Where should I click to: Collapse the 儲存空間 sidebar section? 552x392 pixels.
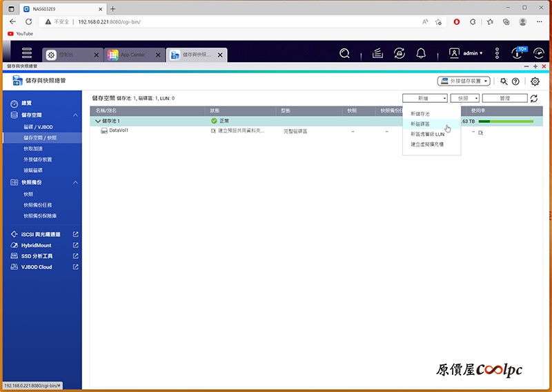[75, 115]
